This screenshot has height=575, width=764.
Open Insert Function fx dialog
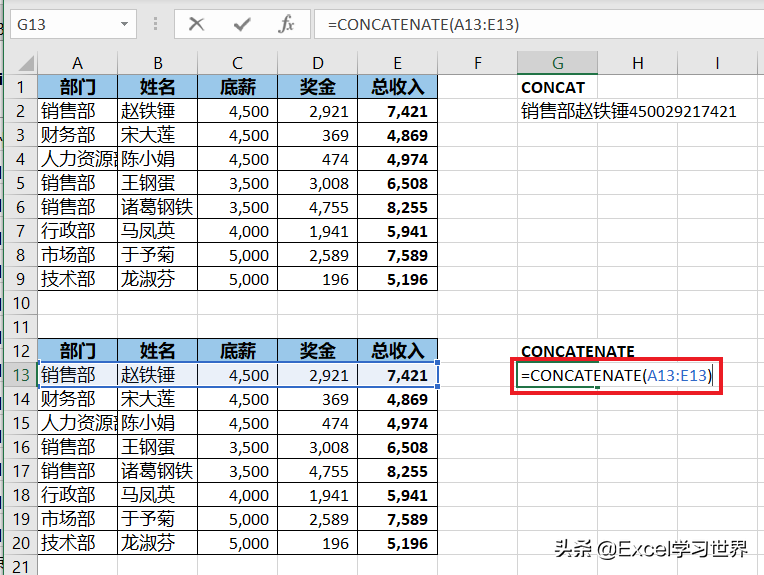pos(286,23)
